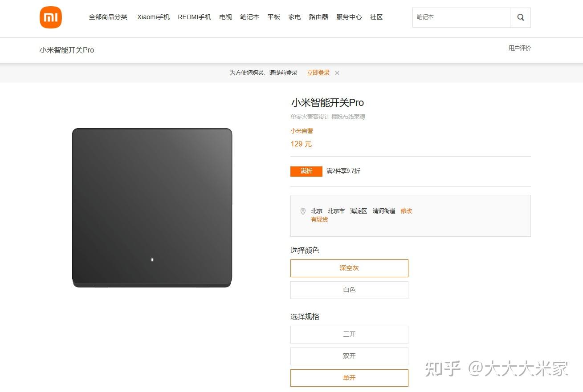Click 小米自营 label

coord(302,131)
